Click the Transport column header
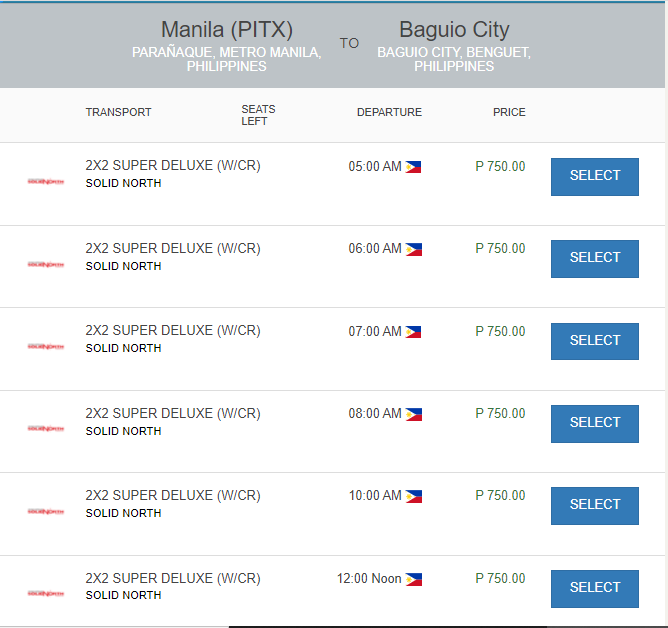 click(118, 112)
